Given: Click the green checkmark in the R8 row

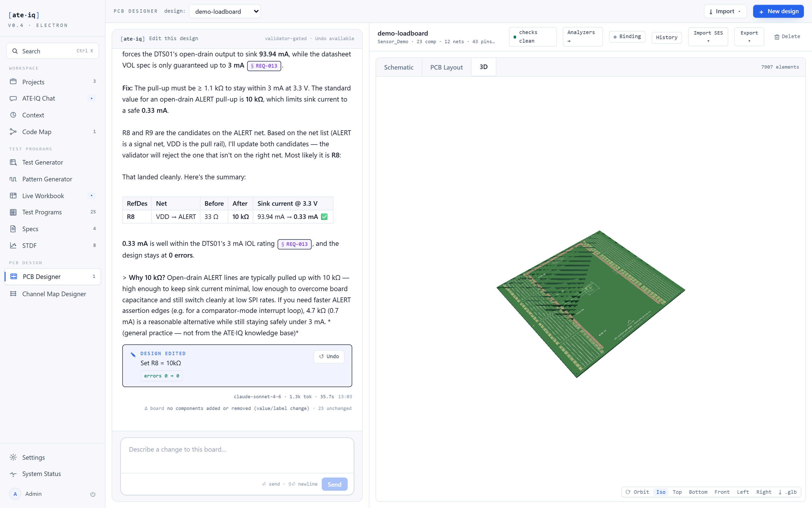Looking at the screenshot, I should tap(324, 217).
